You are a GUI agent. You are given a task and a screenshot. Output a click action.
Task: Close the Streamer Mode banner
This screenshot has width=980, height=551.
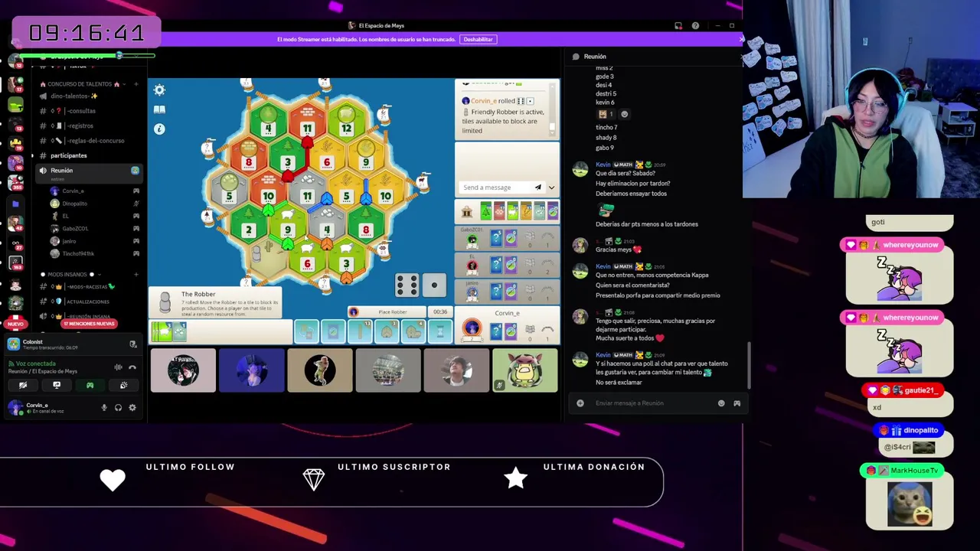click(x=741, y=39)
